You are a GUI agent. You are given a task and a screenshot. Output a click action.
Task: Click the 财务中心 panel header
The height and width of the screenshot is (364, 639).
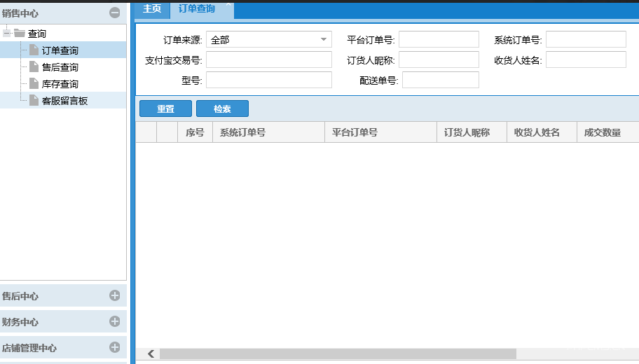point(63,321)
